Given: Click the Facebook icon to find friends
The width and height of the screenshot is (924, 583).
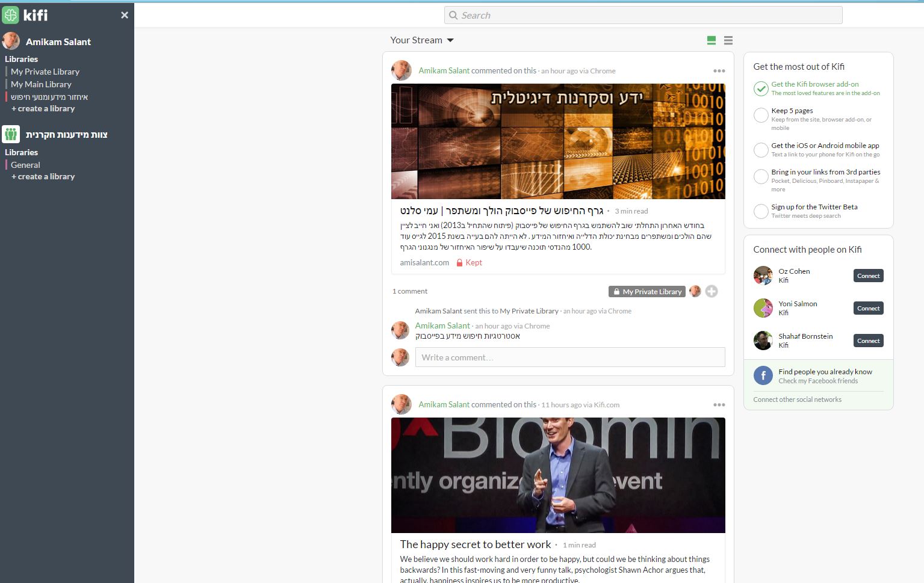Looking at the screenshot, I should [763, 376].
